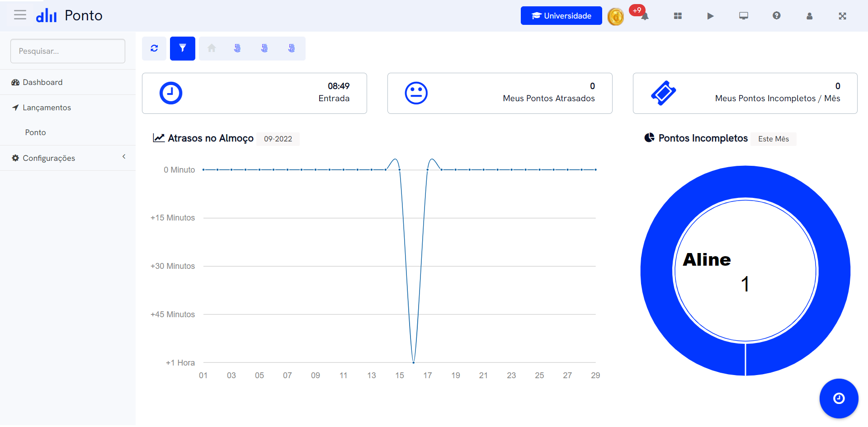Select the Ponto submenu item

pos(35,132)
